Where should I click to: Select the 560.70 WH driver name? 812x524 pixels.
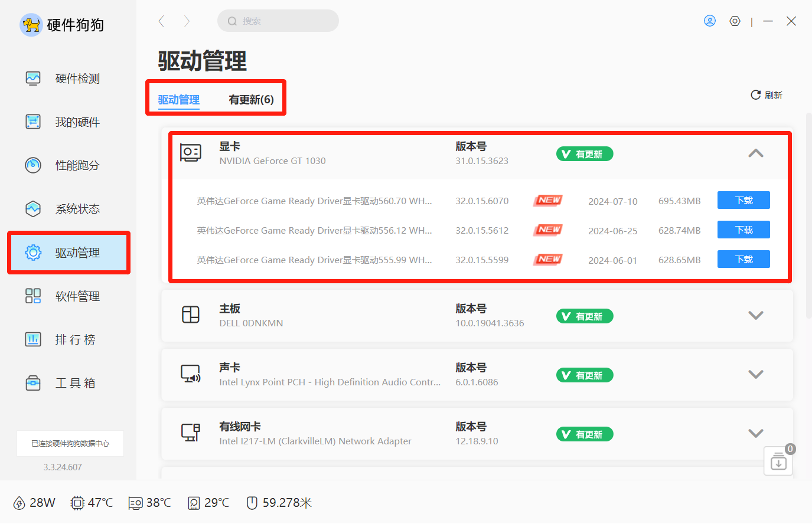click(x=314, y=201)
